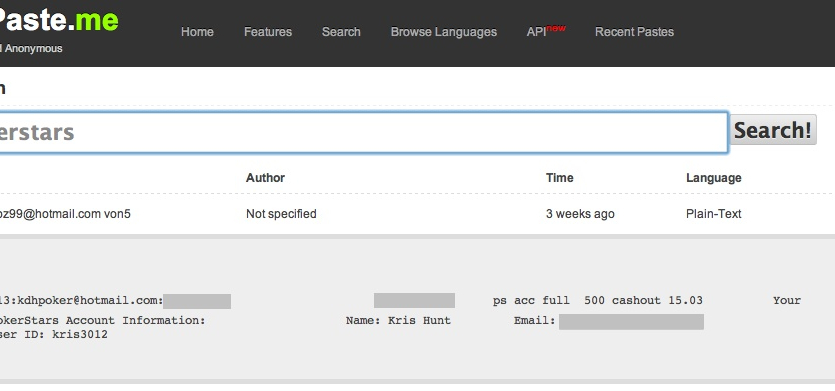The width and height of the screenshot is (835, 391).
Task: Click the Paste.me logo
Action: pyautogui.click(x=59, y=21)
